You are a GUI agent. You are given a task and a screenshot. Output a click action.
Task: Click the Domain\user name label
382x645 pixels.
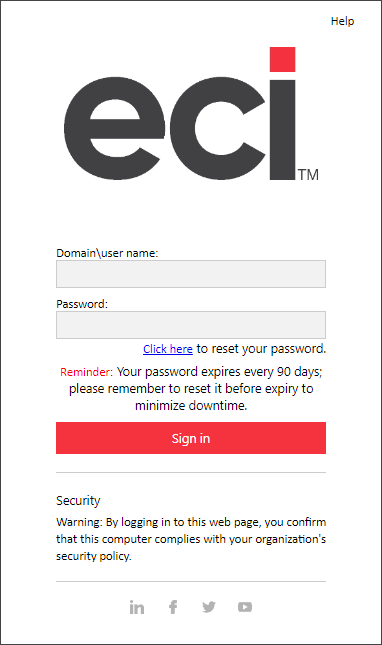[107, 253]
